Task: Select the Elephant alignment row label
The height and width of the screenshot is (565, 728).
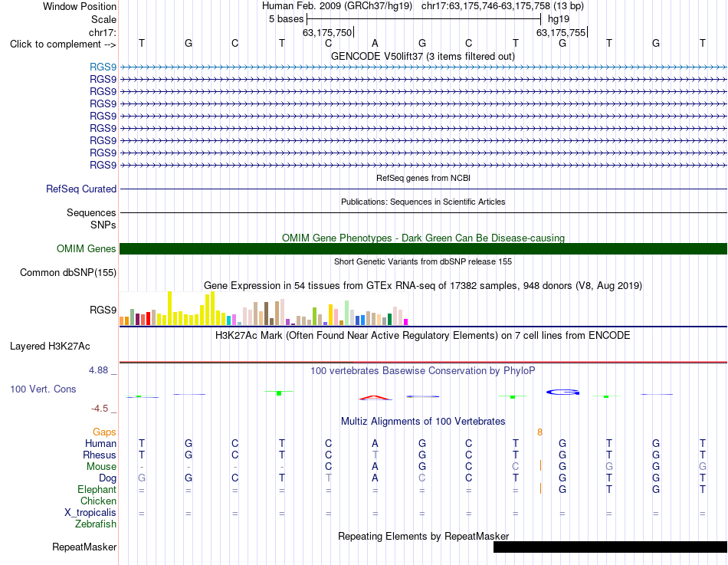Action: click(x=97, y=489)
